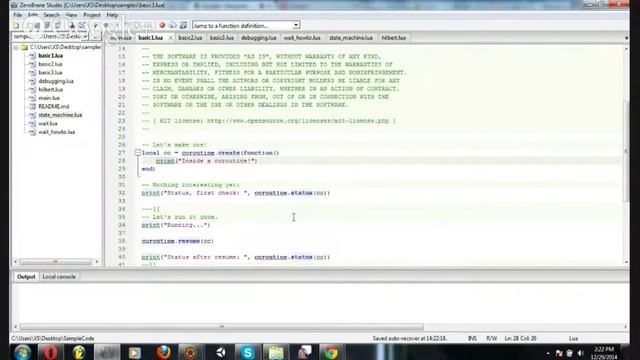Select the Local console tab
Image resolution: width=640 pixels, height=360 pixels.
59,277
